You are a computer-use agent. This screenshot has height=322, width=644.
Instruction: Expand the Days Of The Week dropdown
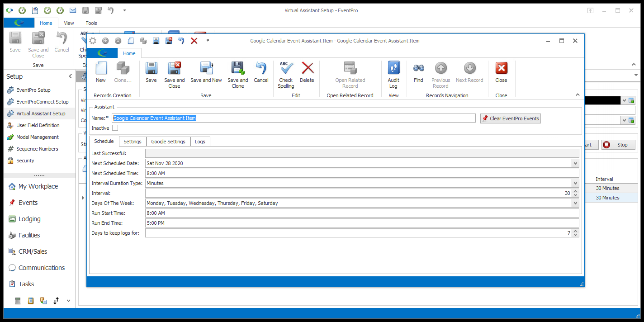click(x=575, y=203)
